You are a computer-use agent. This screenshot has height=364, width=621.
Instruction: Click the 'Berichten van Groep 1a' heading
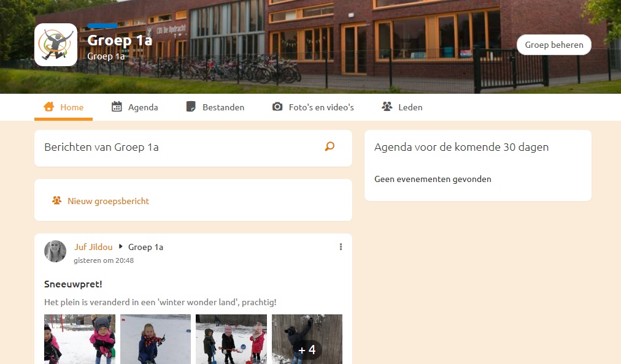tap(101, 147)
